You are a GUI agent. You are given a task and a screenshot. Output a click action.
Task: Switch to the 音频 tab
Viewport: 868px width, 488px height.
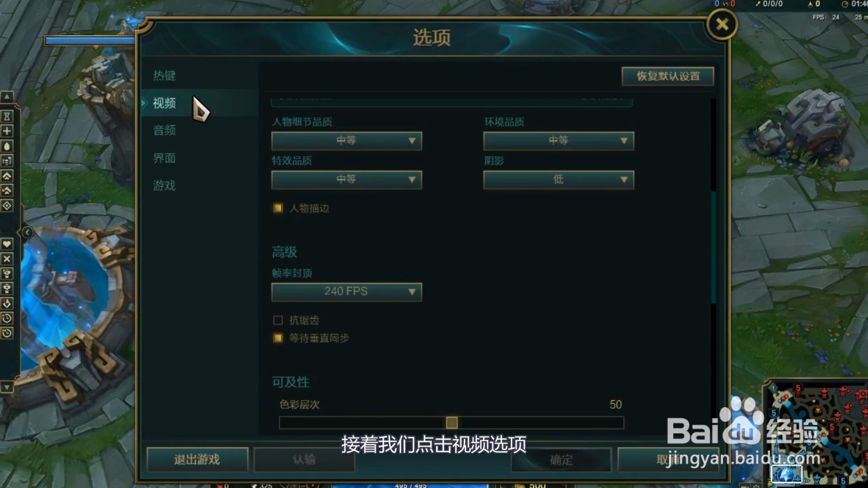click(164, 130)
